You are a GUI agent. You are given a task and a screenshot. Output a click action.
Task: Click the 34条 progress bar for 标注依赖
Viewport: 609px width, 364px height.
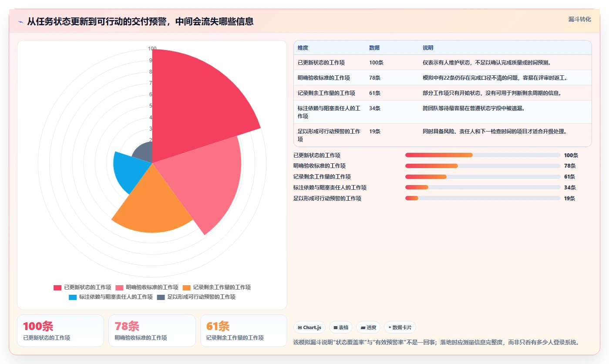pyautogui.click(x=483, y=187)
